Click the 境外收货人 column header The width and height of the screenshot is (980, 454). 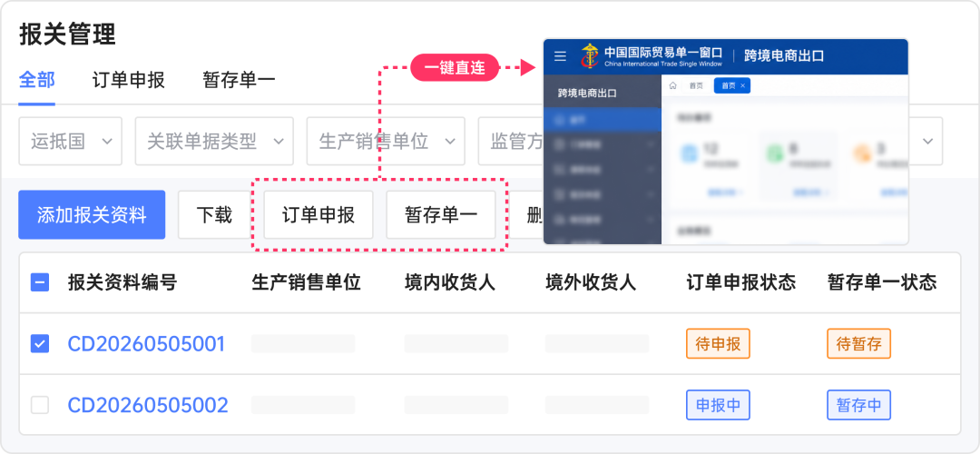591,282
